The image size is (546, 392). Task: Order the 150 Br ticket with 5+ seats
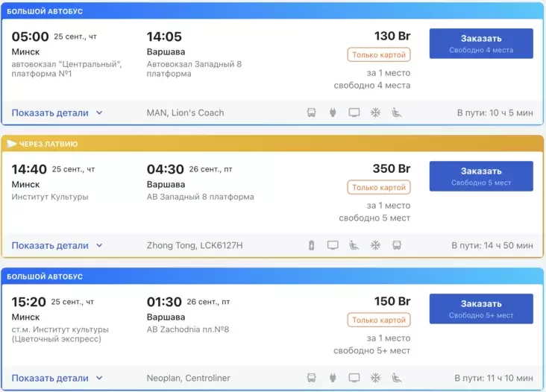point(481,309)
